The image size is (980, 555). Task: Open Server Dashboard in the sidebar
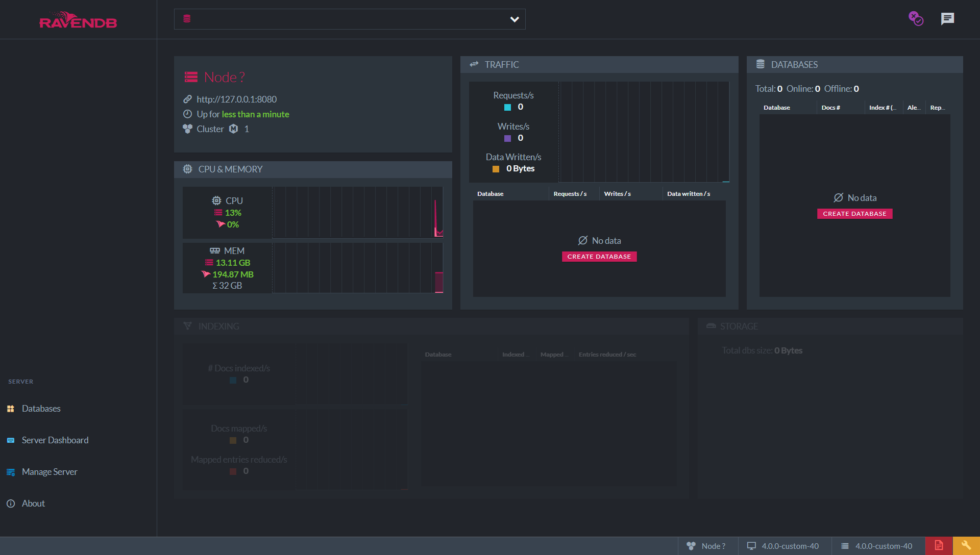tap(55, 440)
